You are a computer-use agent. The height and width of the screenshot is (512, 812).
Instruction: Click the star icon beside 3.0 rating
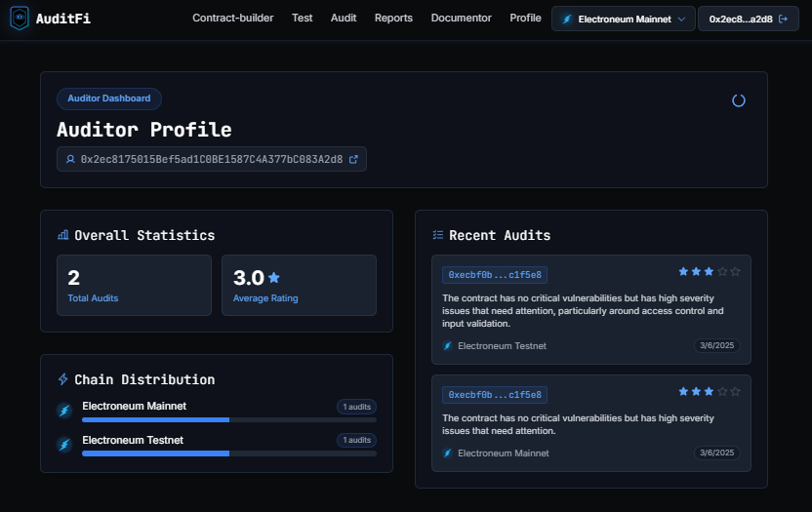click(x=274, y=278)
